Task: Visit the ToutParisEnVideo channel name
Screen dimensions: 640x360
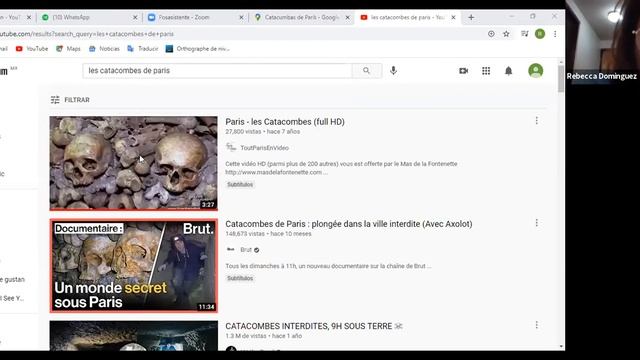Action: point(264,148)
